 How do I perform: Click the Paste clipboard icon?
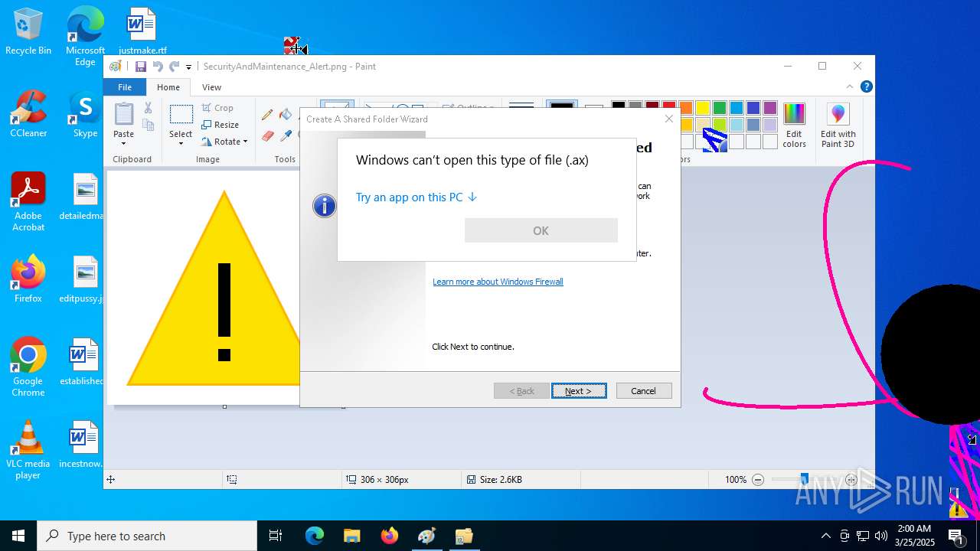pos(124,114)
